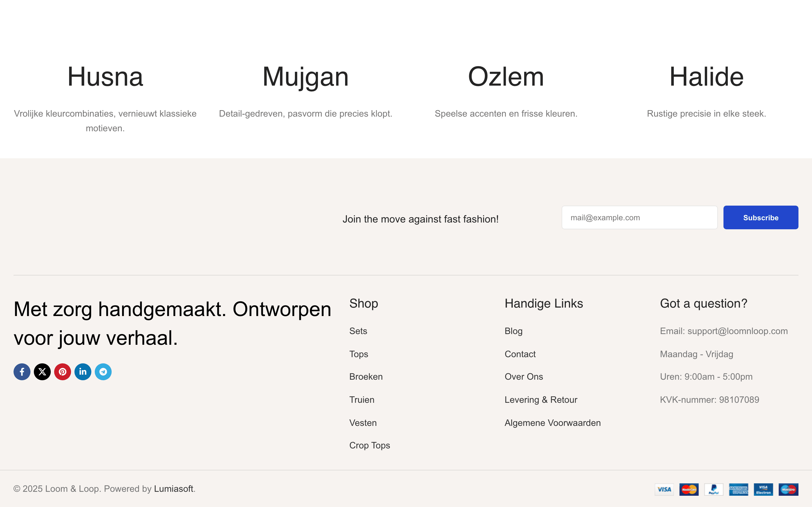Open the Telegram social icon
This screenshot has height=507, width=812.
point(103,372)
